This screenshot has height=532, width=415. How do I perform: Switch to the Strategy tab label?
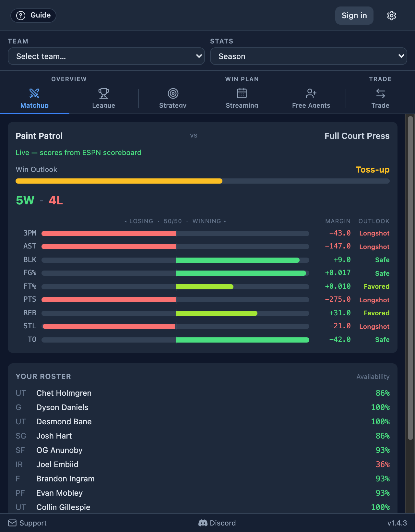(173, 105)
